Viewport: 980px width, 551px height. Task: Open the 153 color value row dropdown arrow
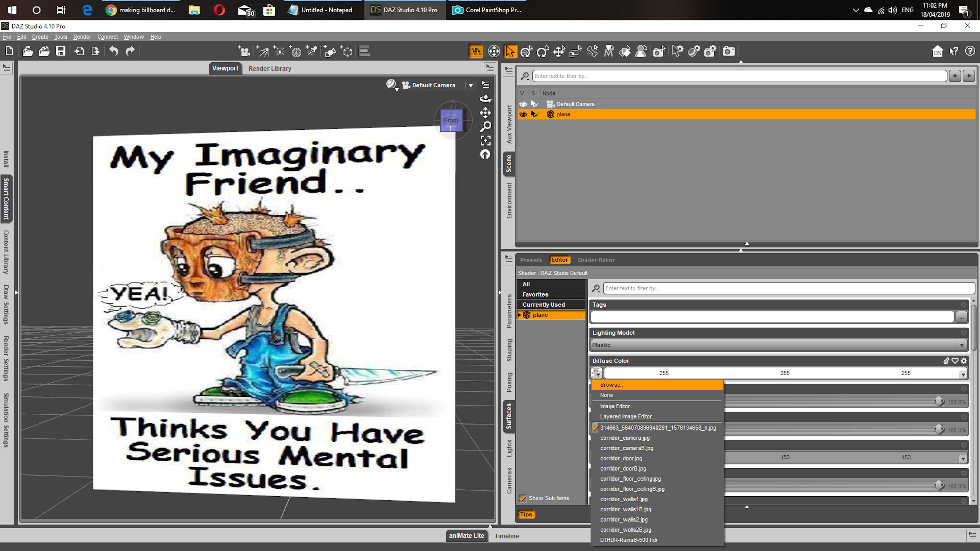963,458
